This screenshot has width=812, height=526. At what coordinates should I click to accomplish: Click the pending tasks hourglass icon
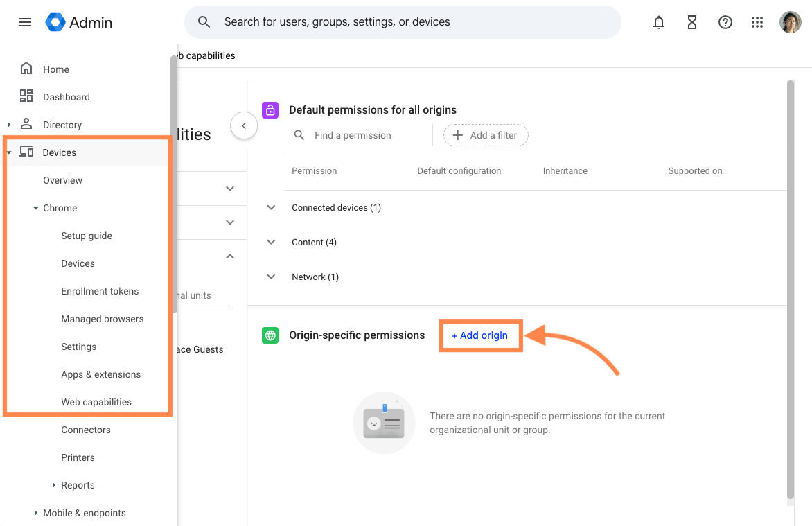coord(691,21)
